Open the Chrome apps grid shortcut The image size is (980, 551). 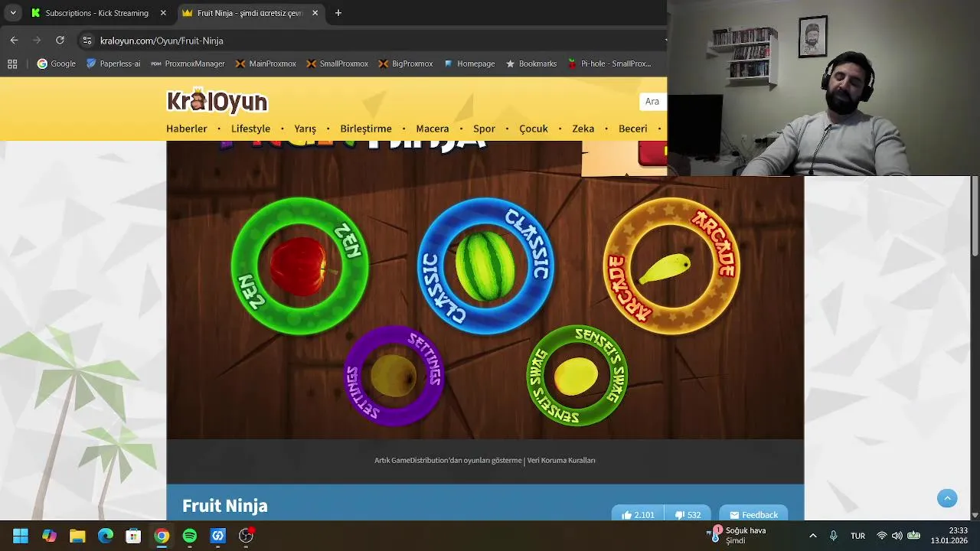pyautogui.click(x=12, y=64)
